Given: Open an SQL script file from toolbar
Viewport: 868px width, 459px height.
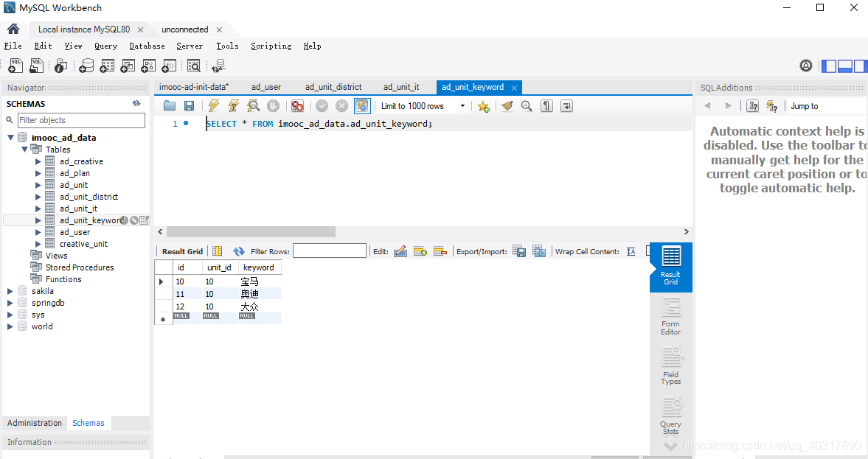Looking at the screenshot, I should [36, 66].
